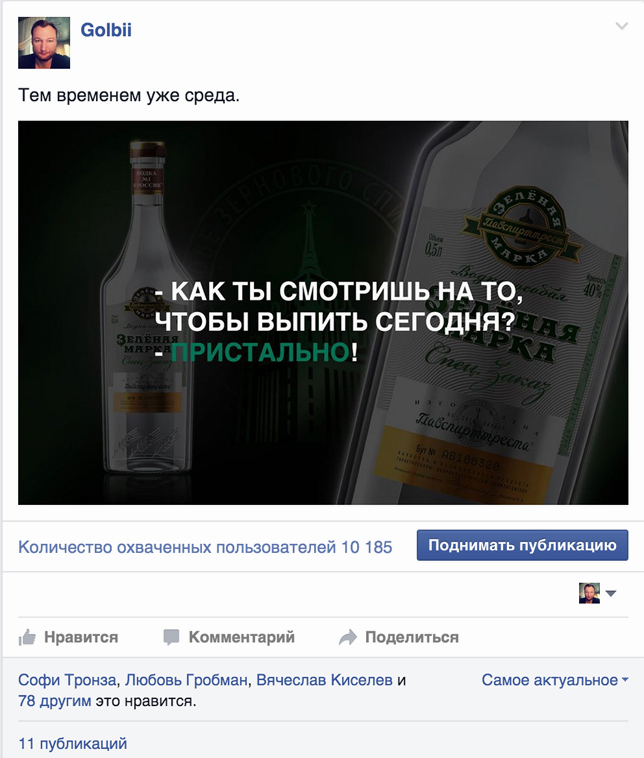Open the post-as identity dropdown arrow
Image resolution: width=644 pixels, height=758 pixels.
point(611,594)
